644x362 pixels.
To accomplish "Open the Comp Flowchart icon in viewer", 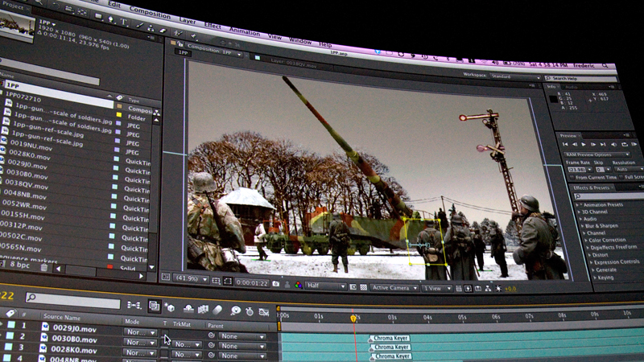I will [488, 289].
